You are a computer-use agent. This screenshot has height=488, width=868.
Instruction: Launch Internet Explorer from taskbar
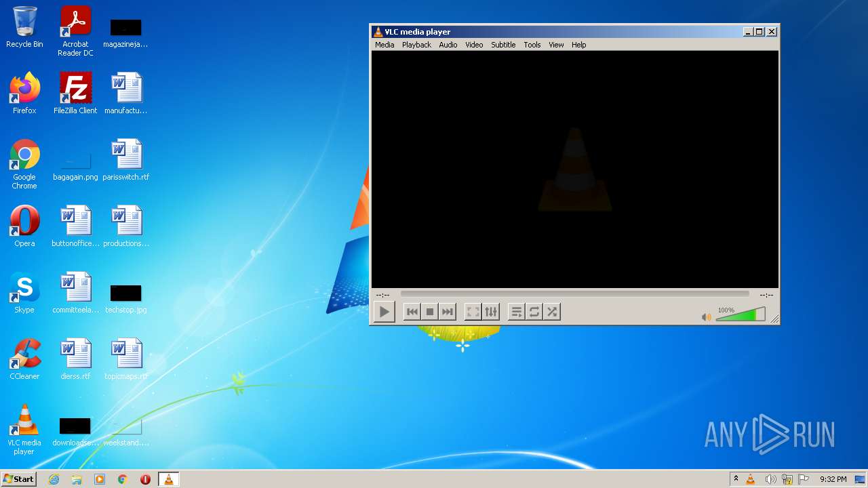54,479
